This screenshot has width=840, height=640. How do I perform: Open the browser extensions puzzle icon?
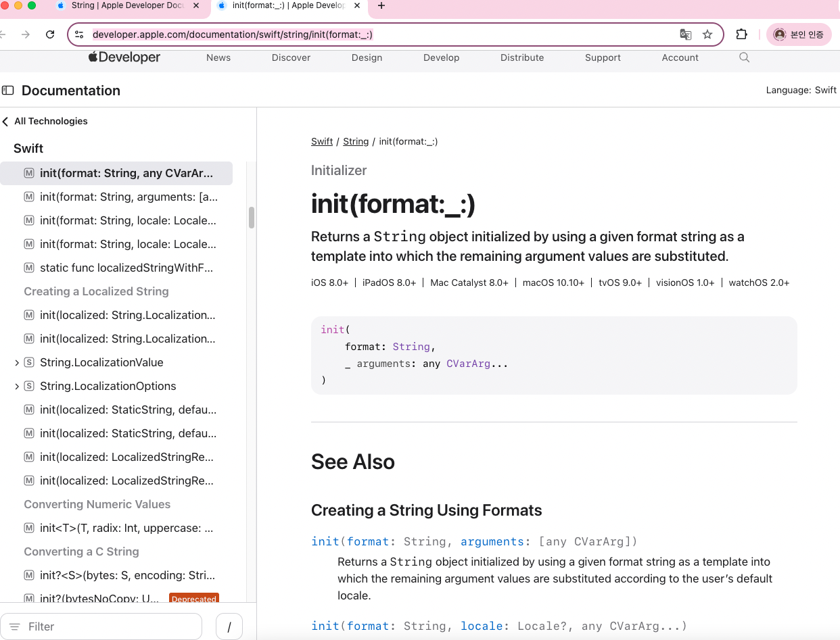click(742, 34)
